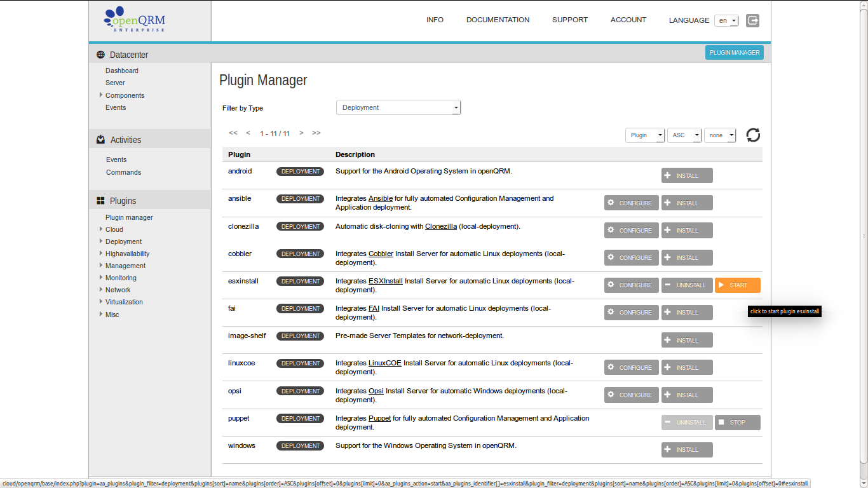Open Commands under Activities
This screenshot has height=488, width=868.
point(123,172)
